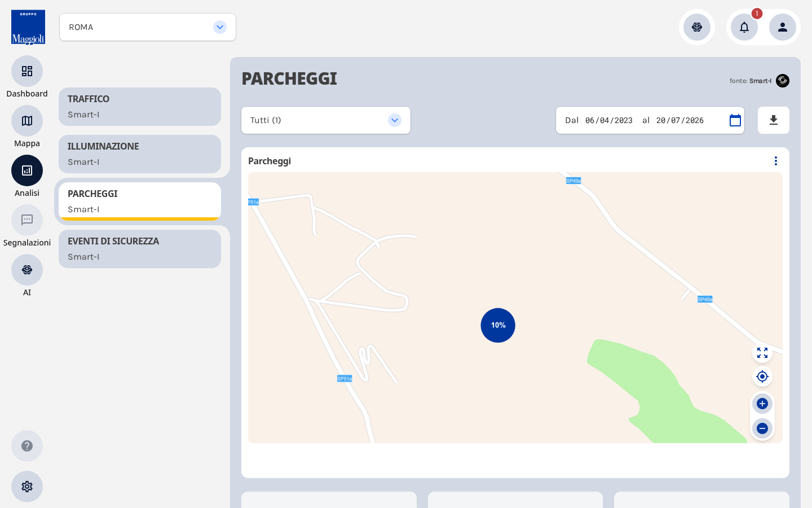Download the parking data
Viewport: 812px width, 508px height.
tap(774, 120)
